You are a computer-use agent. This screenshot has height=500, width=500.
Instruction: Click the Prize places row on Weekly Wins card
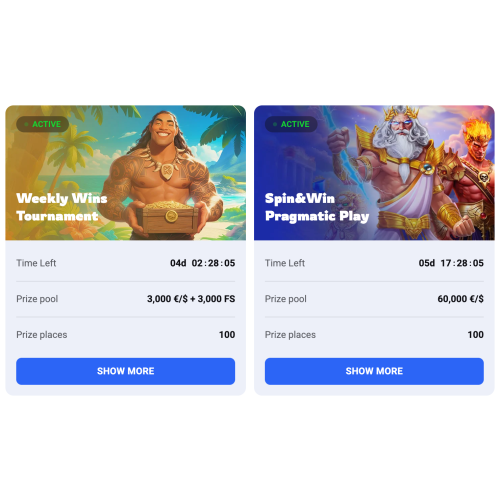pos(125,334)
